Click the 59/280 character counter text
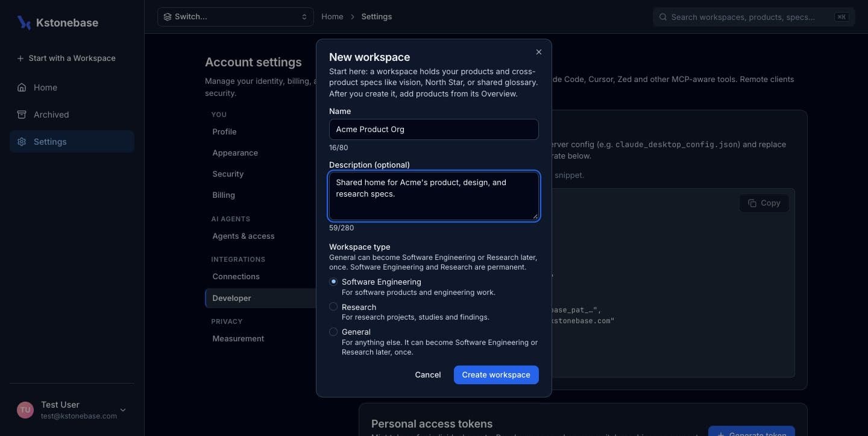The height and width of the screenshot is (436, 868). click(x=341, y=228)
